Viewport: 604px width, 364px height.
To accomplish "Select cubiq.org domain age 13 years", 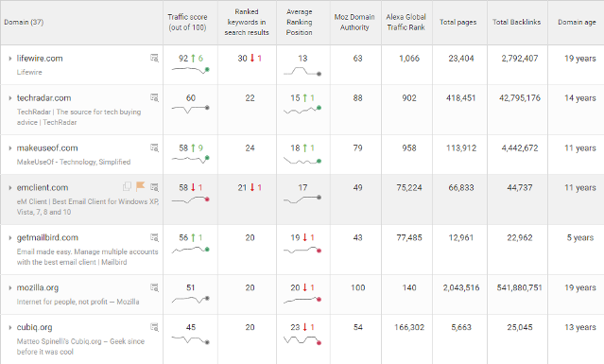I will tap(580, 327).
